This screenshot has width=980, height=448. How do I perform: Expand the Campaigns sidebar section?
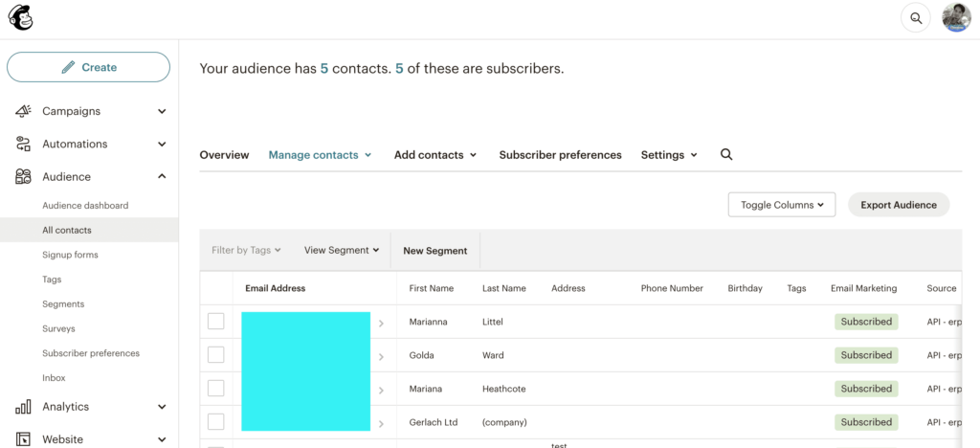pyautogui.click(x=162, y=111)
